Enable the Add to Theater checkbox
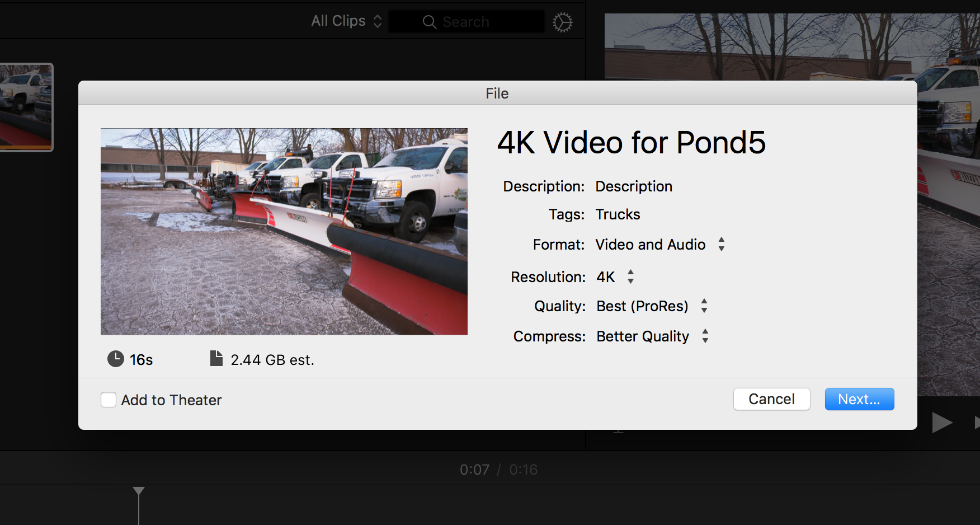Viewport: 980px width, 525px height. [x=109, y=400]
